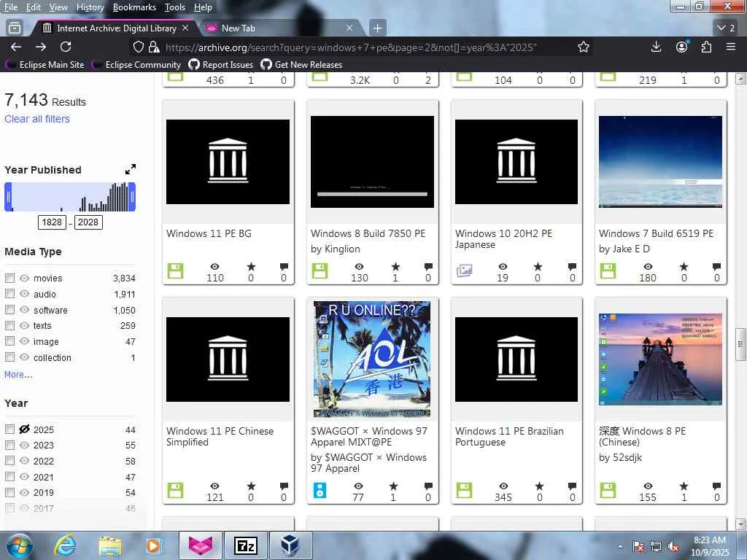
Task: Check the image media type checkbox
Action: coord(9,341)
